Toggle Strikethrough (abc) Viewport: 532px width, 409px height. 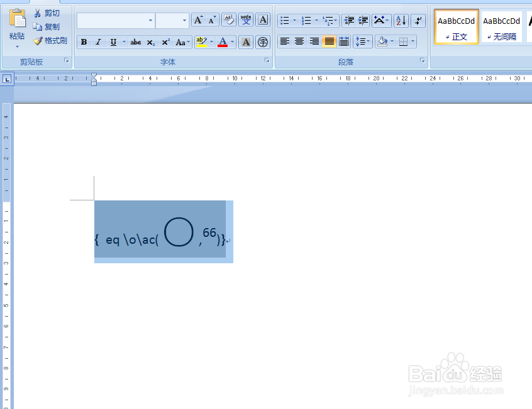click(x=136, y=42)
